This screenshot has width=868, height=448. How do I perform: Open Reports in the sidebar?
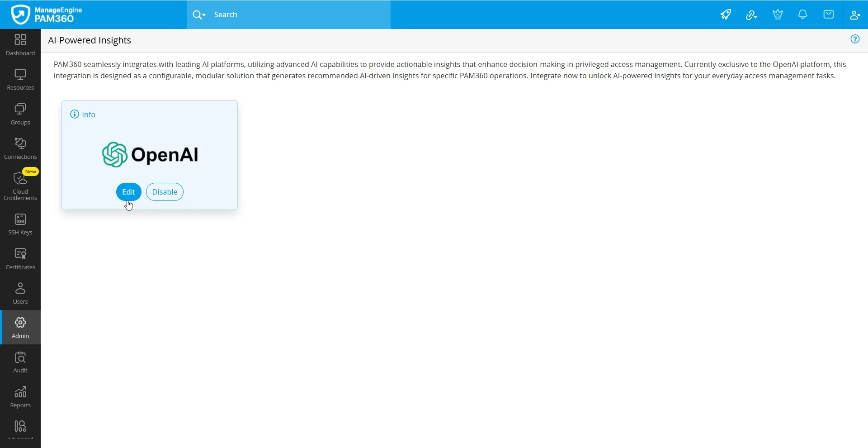point(20,397)
